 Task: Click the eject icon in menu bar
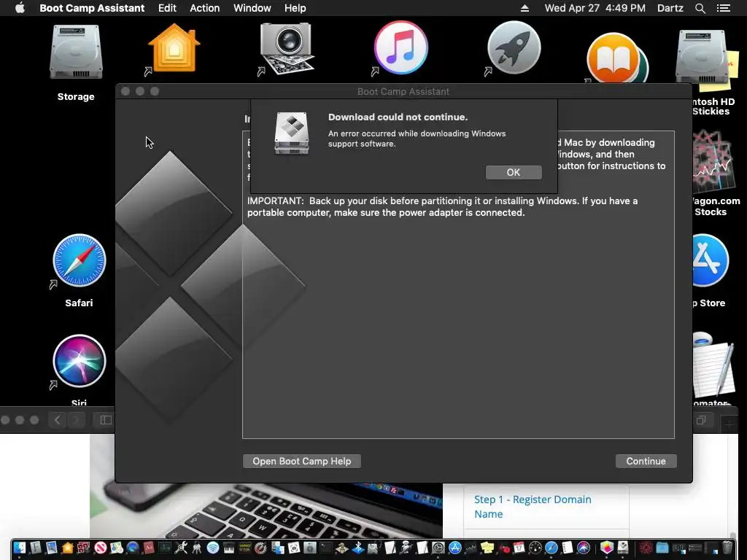pos(525,8)
